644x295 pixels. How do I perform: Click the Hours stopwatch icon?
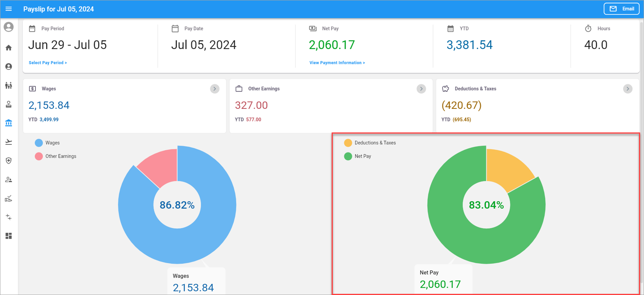(588, 29)
